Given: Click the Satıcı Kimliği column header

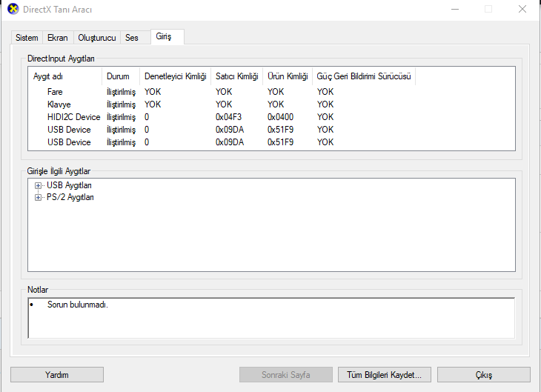Looking at the screenshot, I should click(236, 76).
